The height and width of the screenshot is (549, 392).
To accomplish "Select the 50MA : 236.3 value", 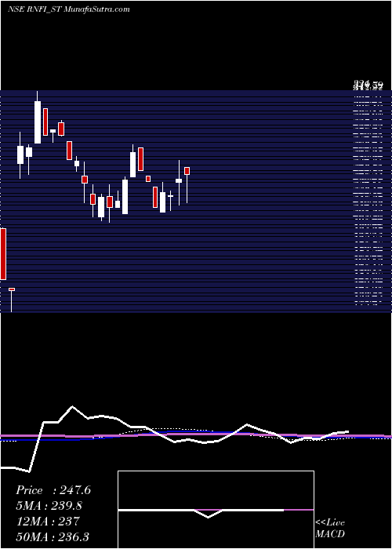I will coord(53,536).
